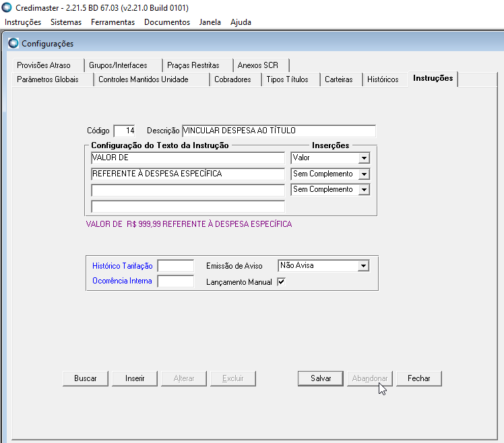Focus the Histórico Tarifação input box
The height and width of the screenshot is (443, 504).
[176, 266]
